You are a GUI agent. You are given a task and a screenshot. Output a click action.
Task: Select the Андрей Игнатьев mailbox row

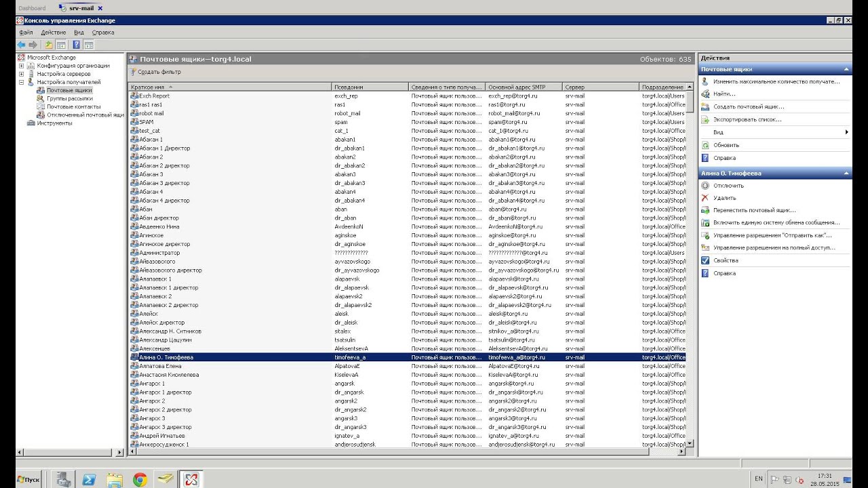(407, 436)
